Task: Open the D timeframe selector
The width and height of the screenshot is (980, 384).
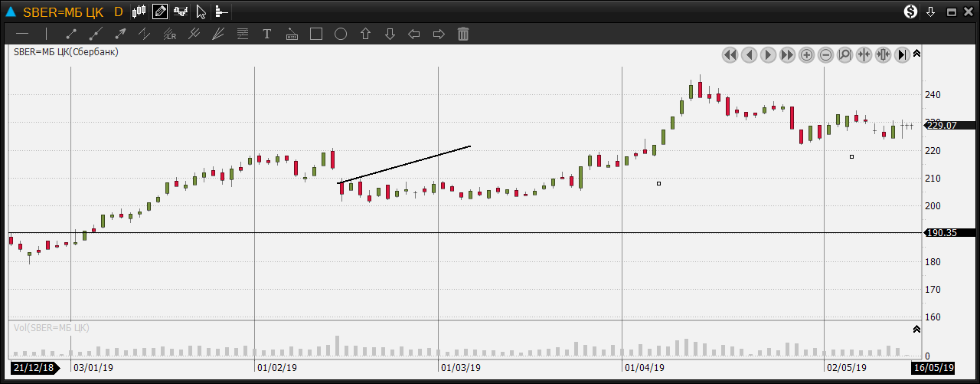Action: (x=118, y=11)
